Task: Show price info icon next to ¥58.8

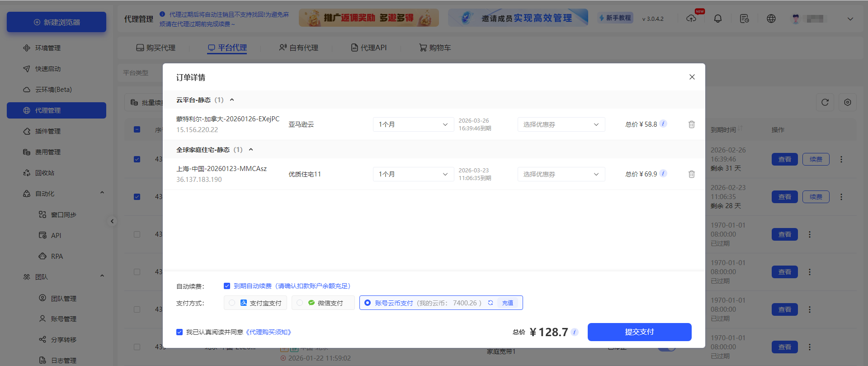Action: tap(663, 124)
